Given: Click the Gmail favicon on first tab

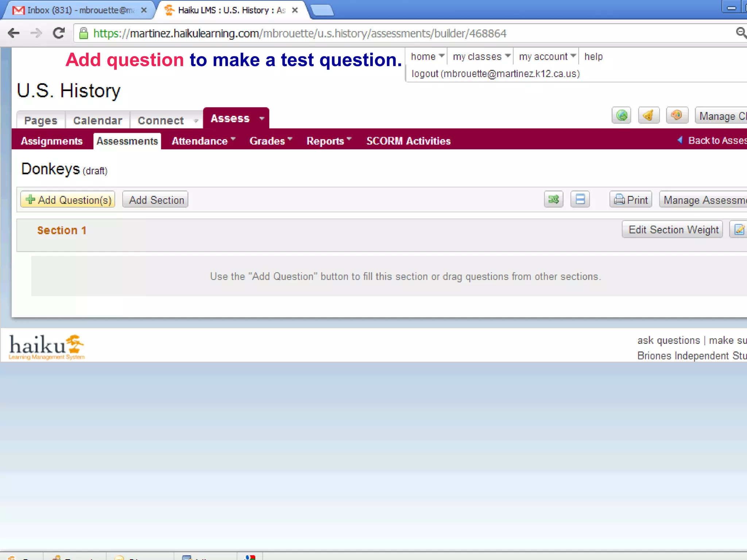Looking at the screenshot, I should click(x=18, y=10).
